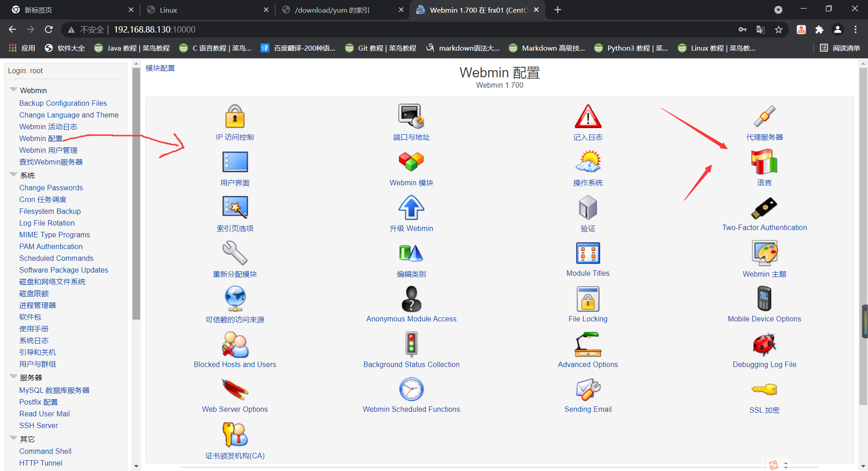Screen dimensions: 868x471
Task: Open the operating system (操作系统) sun icon
Action: (588, 162)
